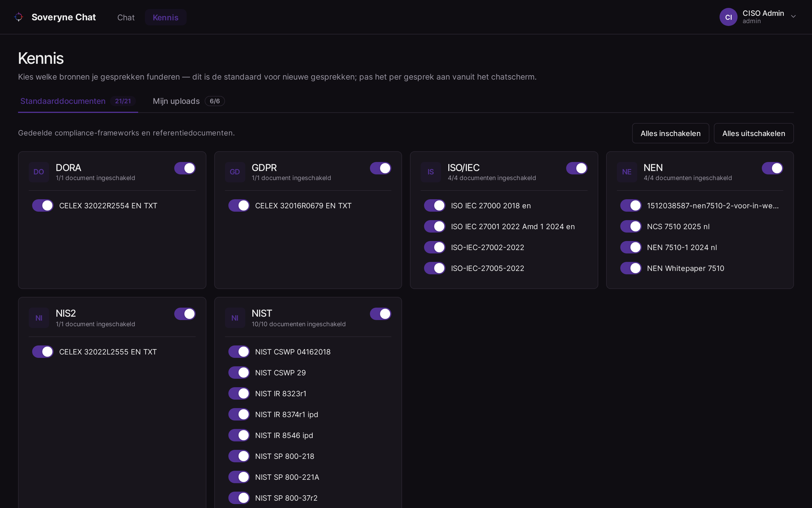This screenshot has width=812, height=508.
Task: Click the CI user avatar
Action: tap(728, 17)
